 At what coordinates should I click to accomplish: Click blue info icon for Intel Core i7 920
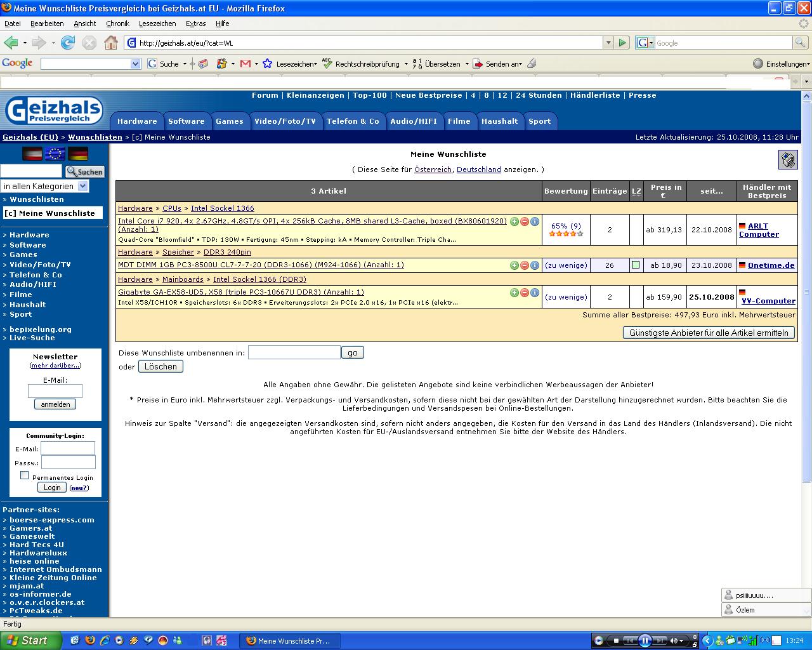coord(535,222)
